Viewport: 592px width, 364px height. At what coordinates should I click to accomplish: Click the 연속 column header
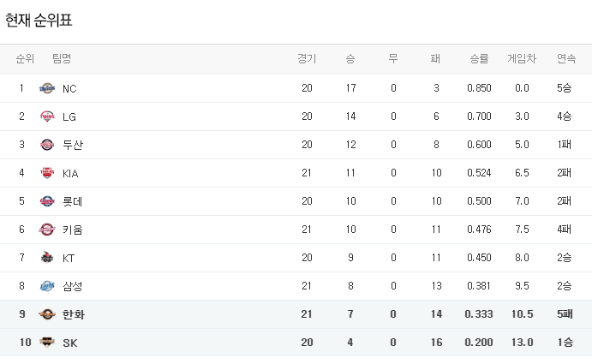(x=565, y=59)
